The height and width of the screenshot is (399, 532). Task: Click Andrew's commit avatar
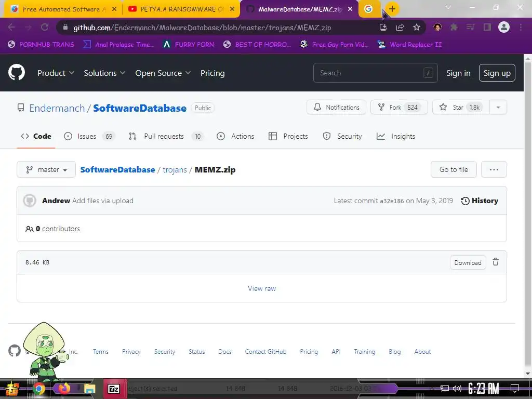(30, 201)
